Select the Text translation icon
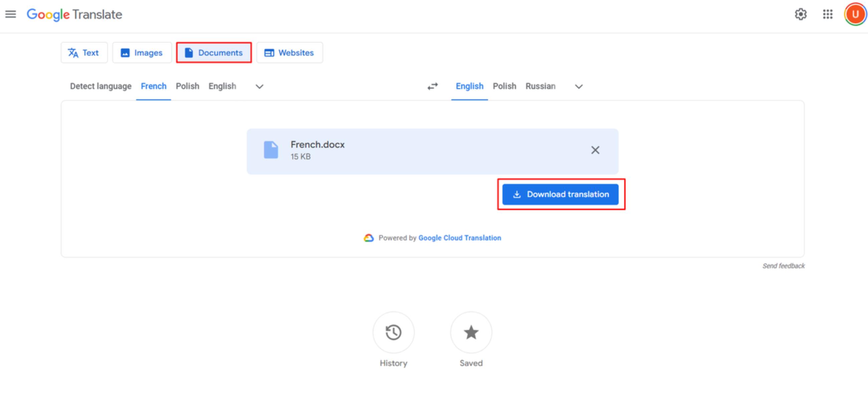The height and width of the screenshot is (415, 868). (x=73, y=52)
